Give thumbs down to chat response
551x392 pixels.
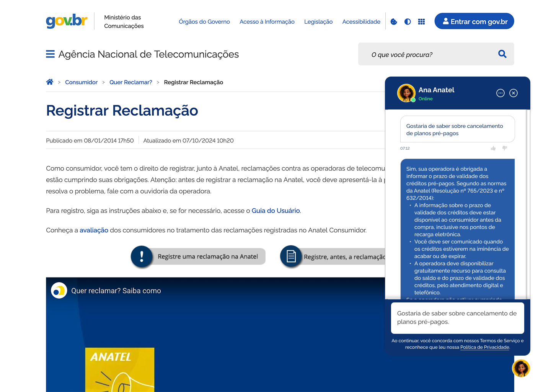(x=505, y=148)
